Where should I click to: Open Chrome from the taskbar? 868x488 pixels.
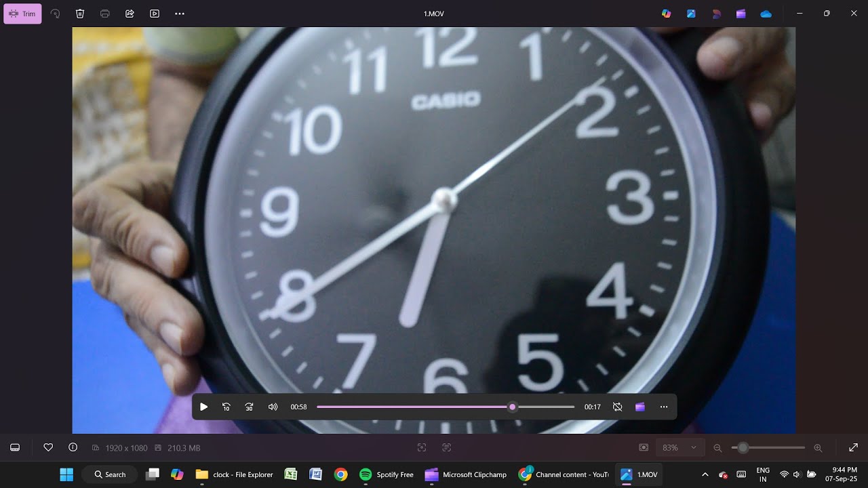click(x=340, y=474)
